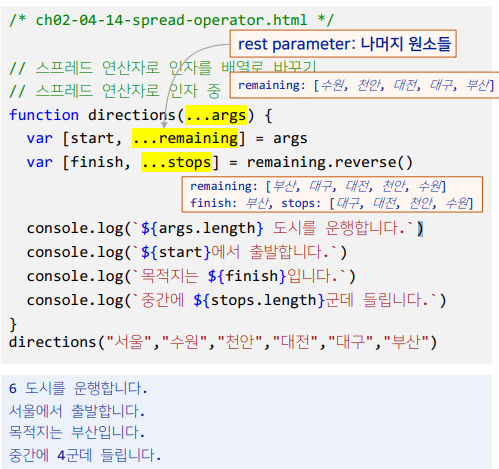Click output line '6 도시를 운행합니다.'
Viewport: 499px width, 469px height.
(78, 388)
